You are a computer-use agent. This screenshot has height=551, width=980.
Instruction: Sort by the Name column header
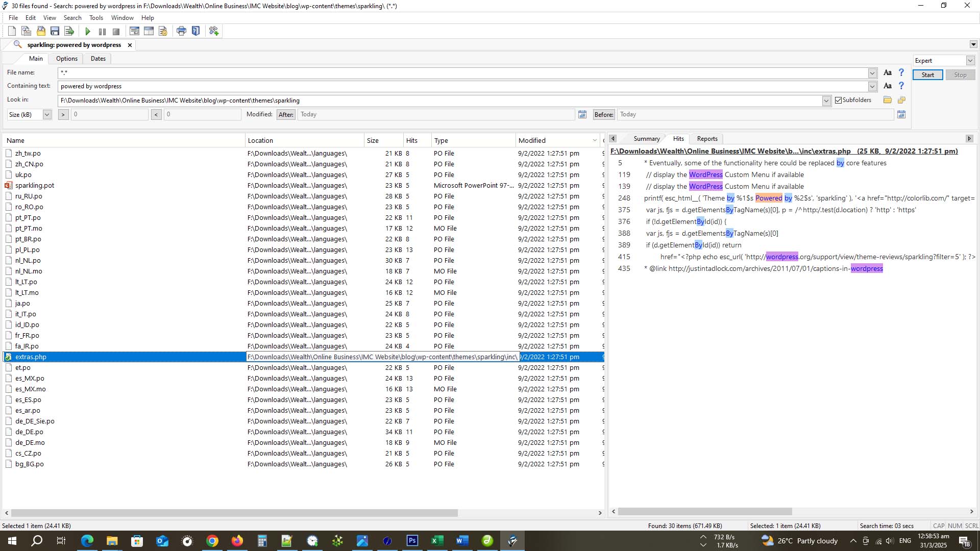click(x=124, y=140)
